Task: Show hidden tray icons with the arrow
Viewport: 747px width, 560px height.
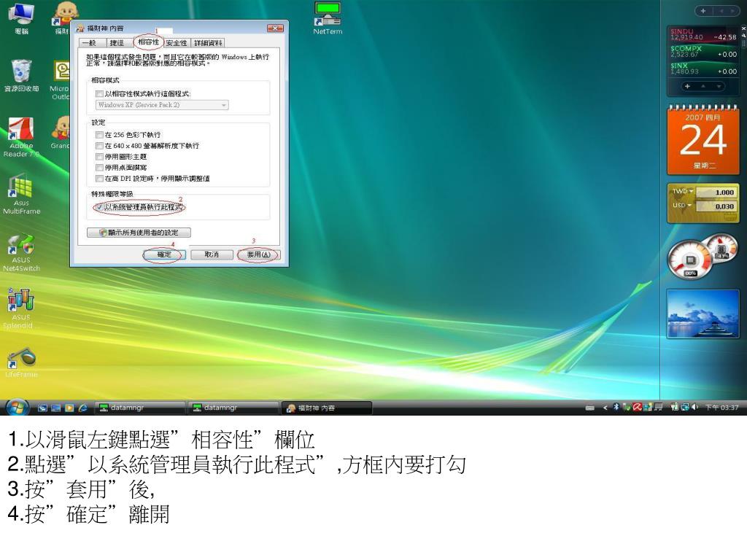Action: tap(605, 408)
